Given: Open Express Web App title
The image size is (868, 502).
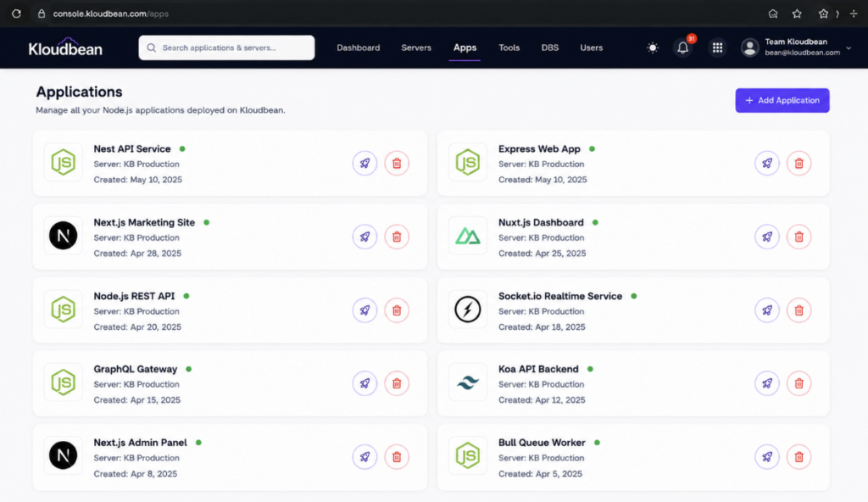Looking at the screenshot, I should 539,148.
